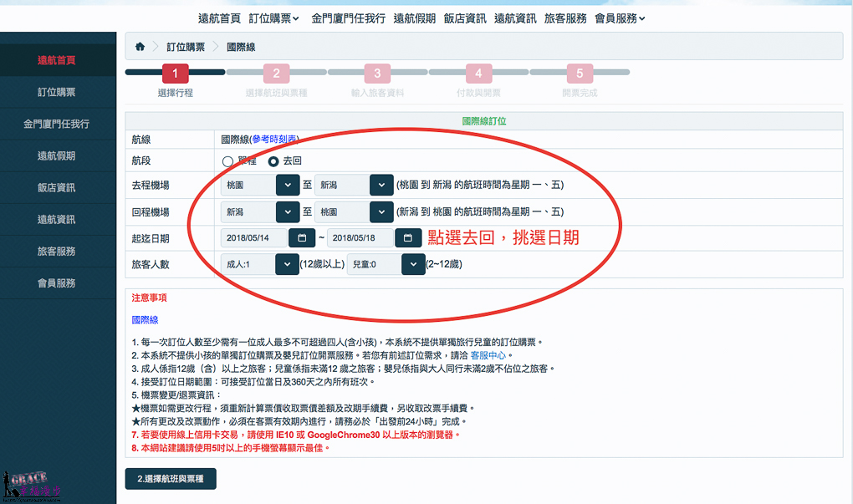This screenshot has height=504, width=853.
Task: Open the 參考時刻表 timetable link
Action: (274, 140)
